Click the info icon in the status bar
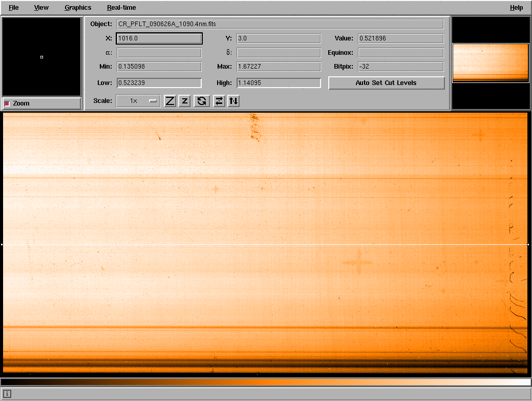 pos(7,394)
